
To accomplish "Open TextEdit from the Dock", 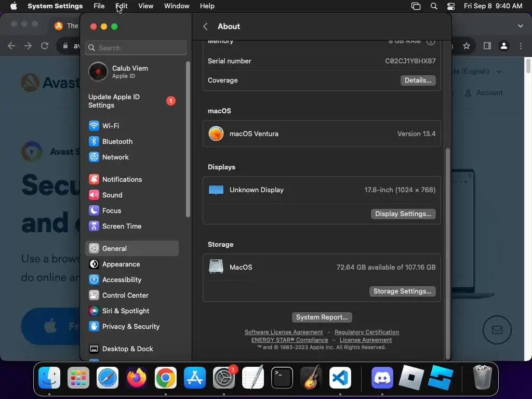I will click(x=253, y=378).
